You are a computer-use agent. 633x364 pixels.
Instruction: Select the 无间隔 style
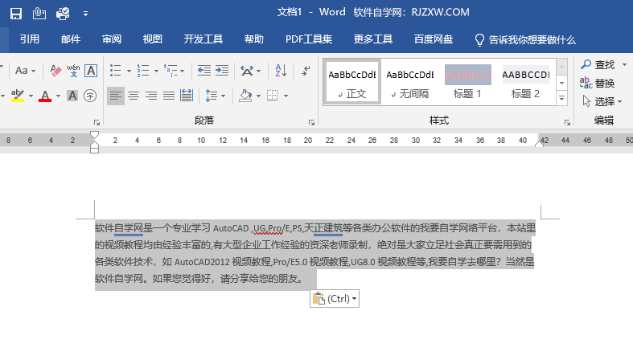(x=409, y=83)
